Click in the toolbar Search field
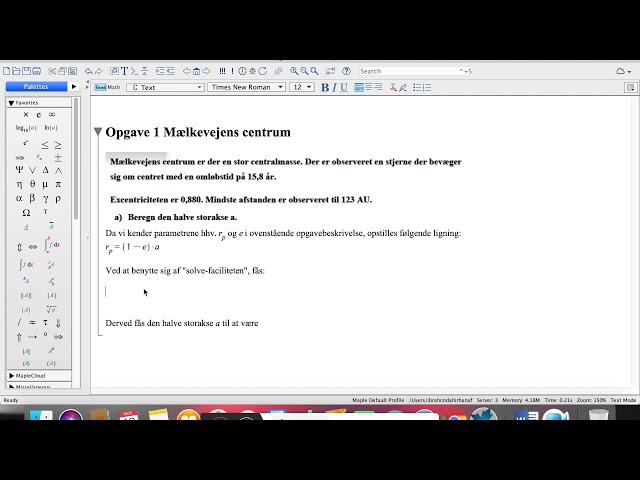Viewport: 640px width, 480px height. (x=416, y=71)
